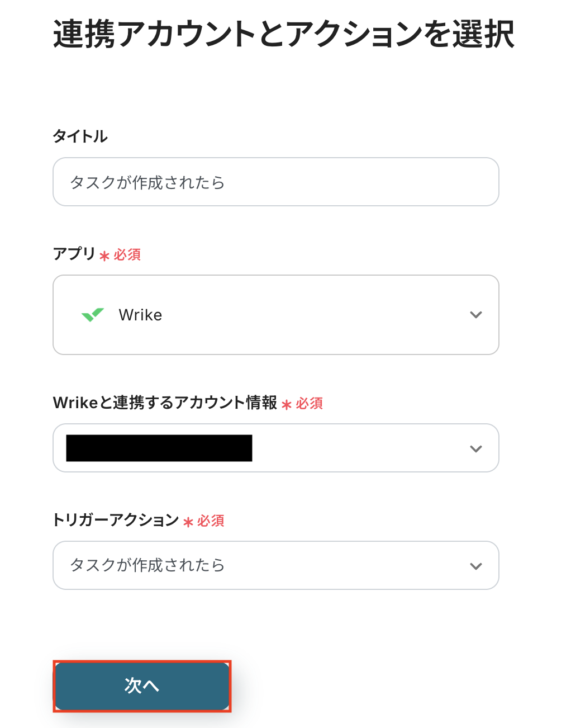Click the タイトル field label
571x728 pixels.
tap(80, 136)
